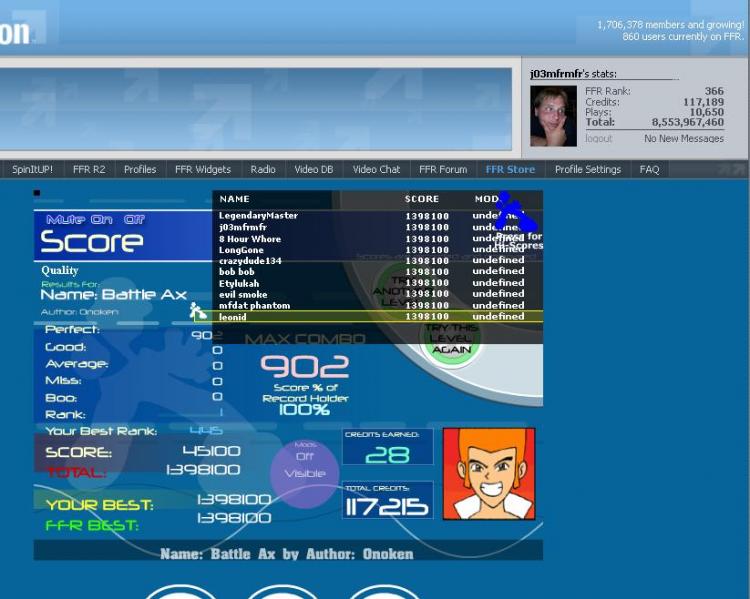Go to the FFR Forum
Viewport: 750px width, 599px height.
coord(443,169)
